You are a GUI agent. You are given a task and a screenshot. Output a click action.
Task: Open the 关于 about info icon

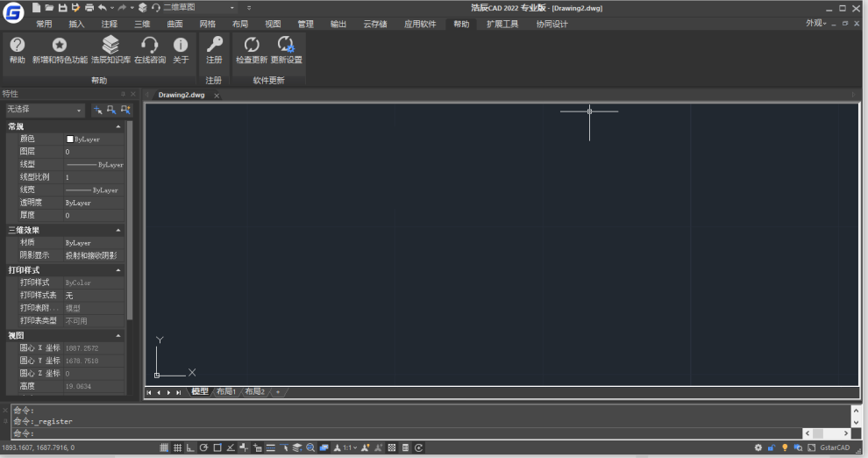point(181,50)
